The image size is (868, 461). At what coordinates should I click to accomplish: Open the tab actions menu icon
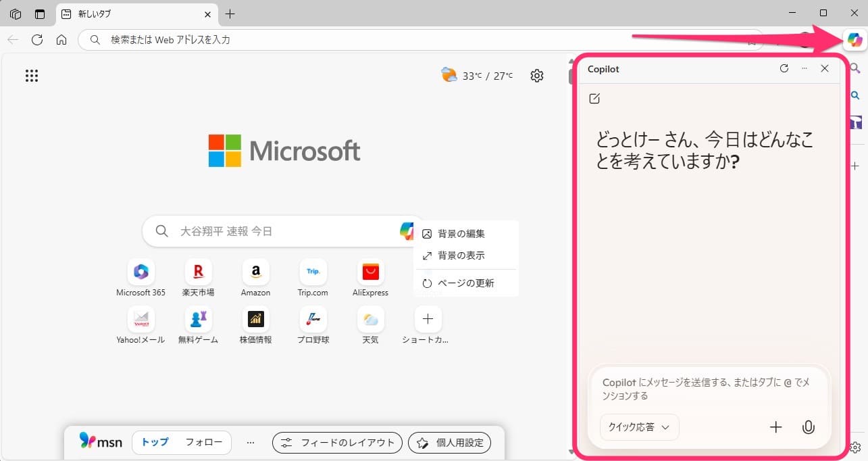(40, 14)
